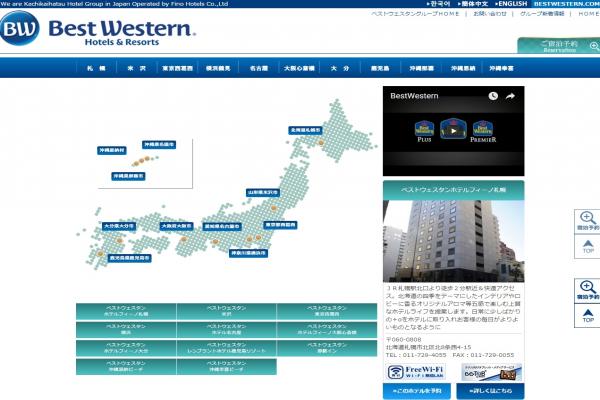
Task: Open the グループ新着情報 link
Action: coord(542,14)
